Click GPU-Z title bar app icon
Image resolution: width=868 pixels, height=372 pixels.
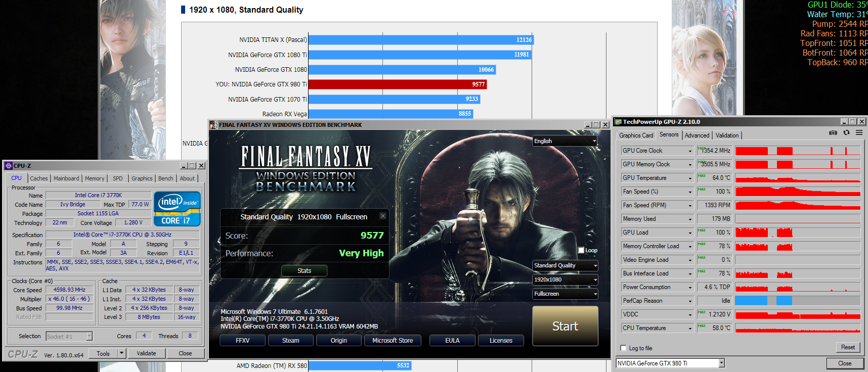pos(618,122)
